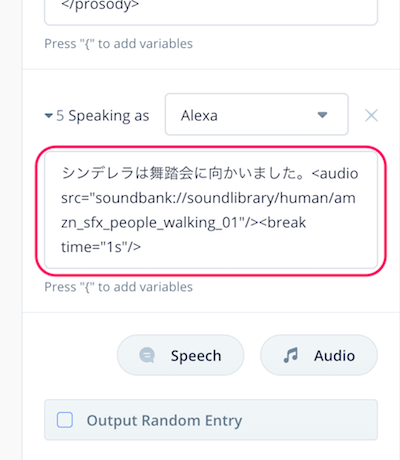Click the break time="1s" line in text area

101,247
